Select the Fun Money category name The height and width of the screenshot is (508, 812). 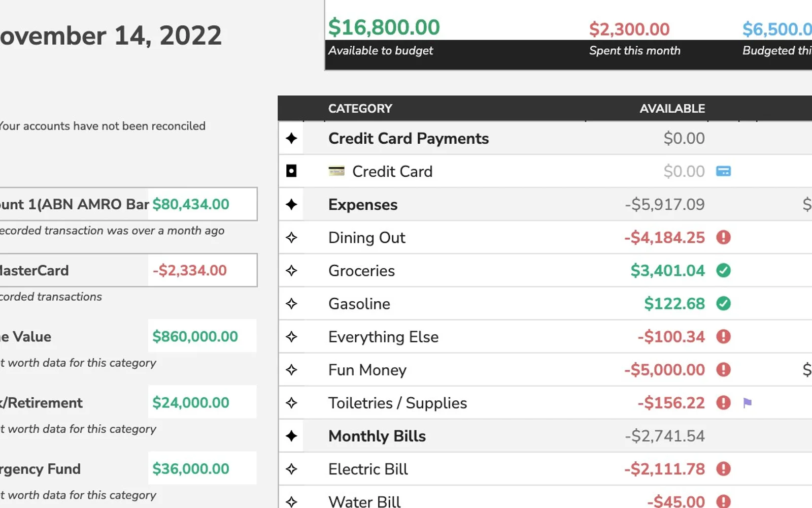[367, 370]
